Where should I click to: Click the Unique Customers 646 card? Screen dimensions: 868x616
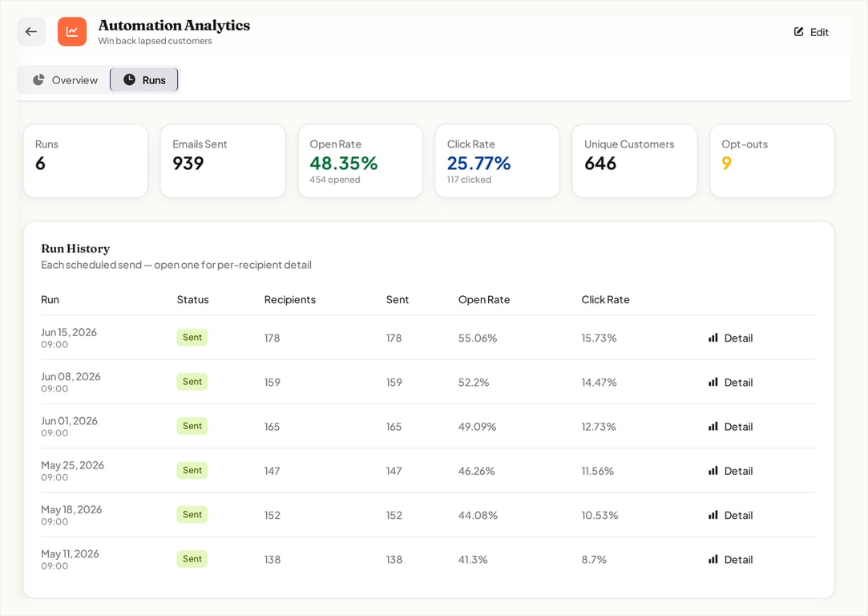635,160
